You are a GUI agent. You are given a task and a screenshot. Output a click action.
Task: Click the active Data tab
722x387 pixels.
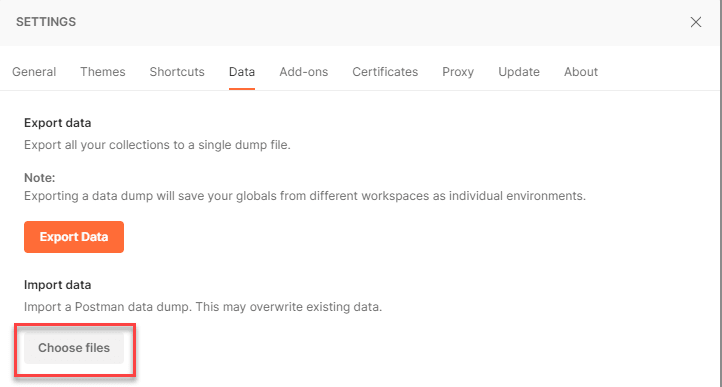pos(242,72)
